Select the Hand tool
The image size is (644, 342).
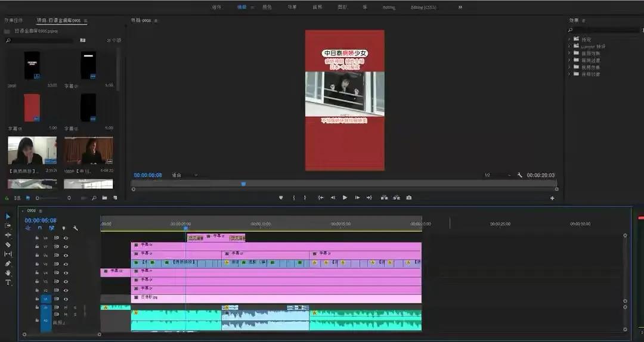(x=8, y=273)
